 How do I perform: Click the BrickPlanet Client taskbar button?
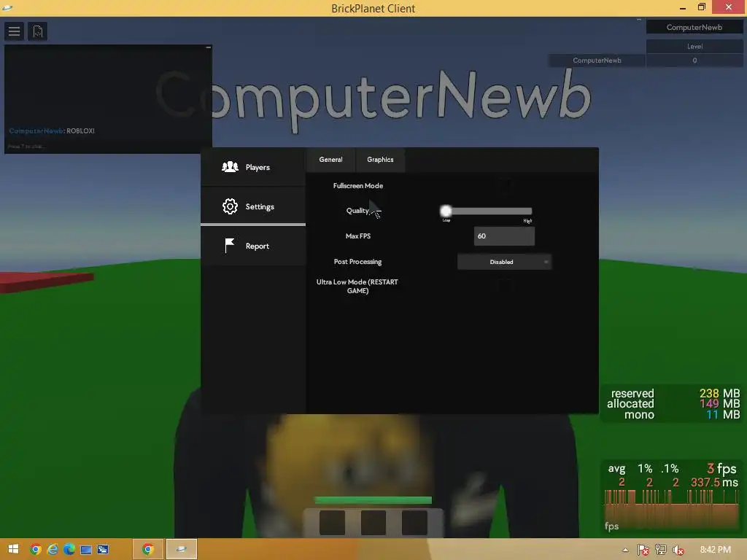coord(181,549)
